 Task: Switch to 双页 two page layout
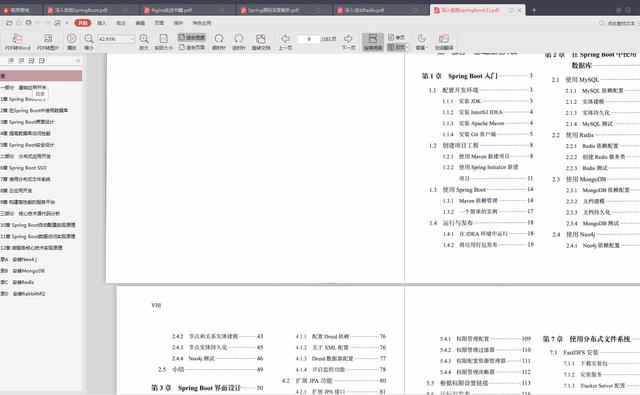tap(396, 47)
